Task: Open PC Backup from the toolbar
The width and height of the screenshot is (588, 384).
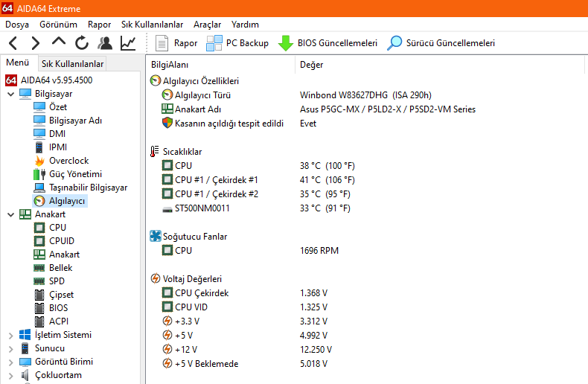Action: (x=237, y=43)
